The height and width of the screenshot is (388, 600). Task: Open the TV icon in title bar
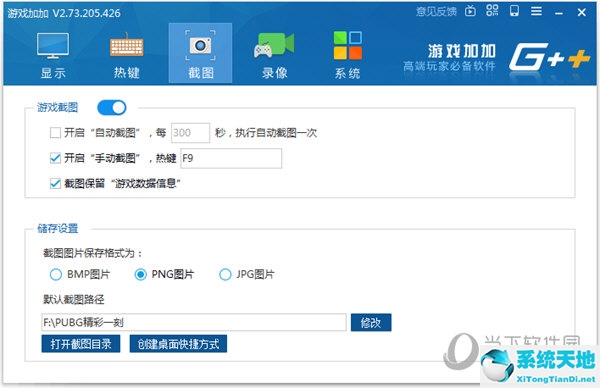click(470, 11)
